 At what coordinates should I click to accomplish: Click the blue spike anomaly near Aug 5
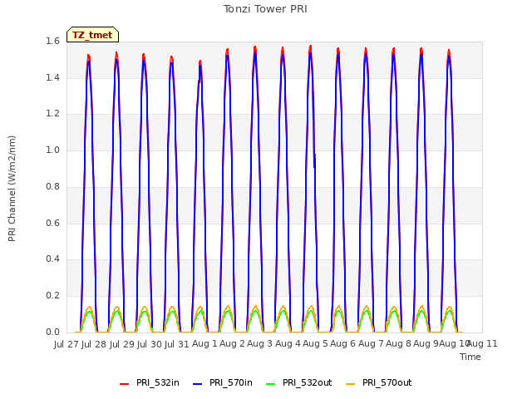coord(315,160)
